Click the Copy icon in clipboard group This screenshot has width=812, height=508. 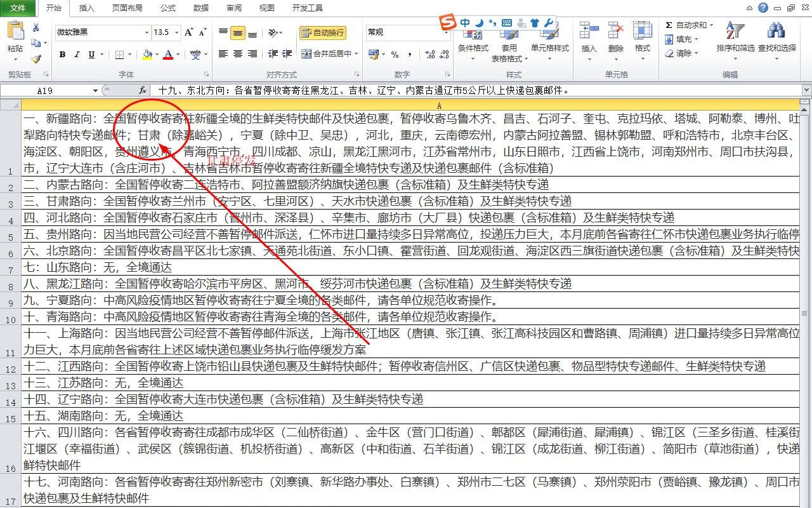(x=36, y=43)
